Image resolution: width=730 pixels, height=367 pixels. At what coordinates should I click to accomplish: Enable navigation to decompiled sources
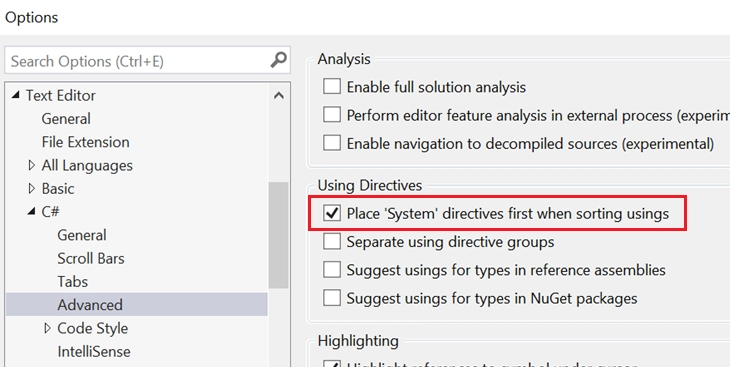(331, 143)
